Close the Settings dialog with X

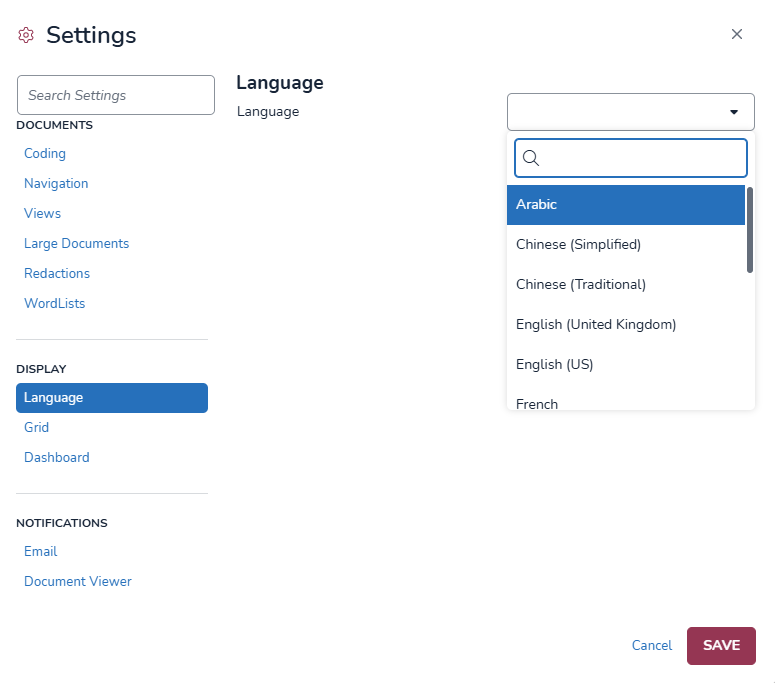[x=737, y=34]
